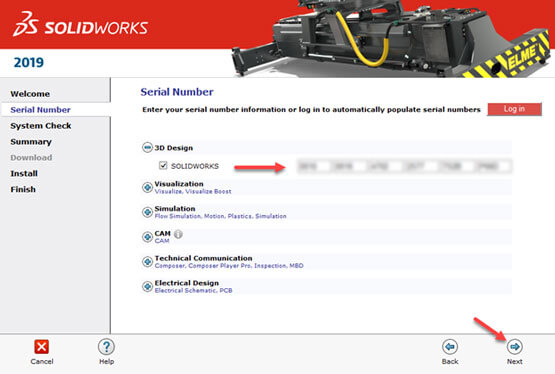Select Install step in sidebar
Image resolution: width=555 pixels, height=374 pixels.
tap(24, 173)
